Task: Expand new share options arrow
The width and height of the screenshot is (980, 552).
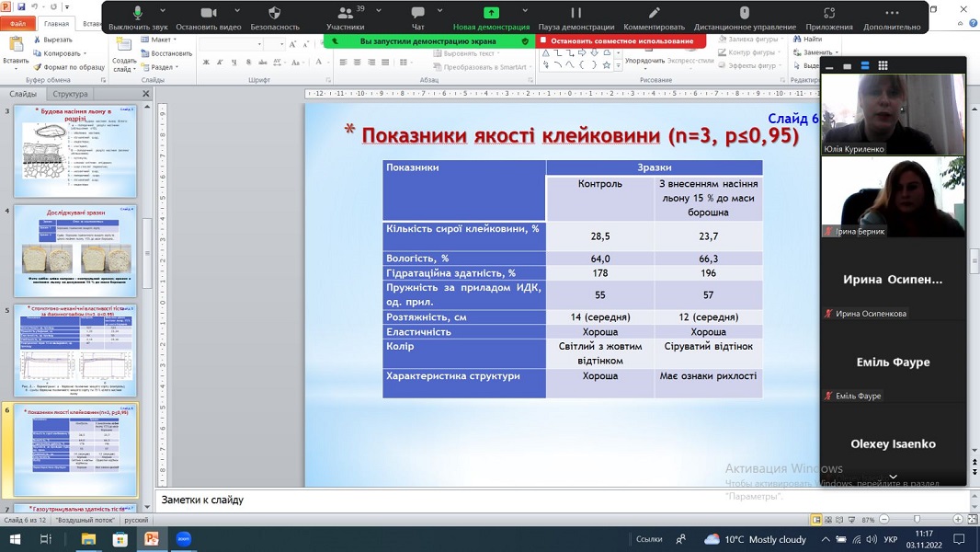Action: click(x=525, y=11)
